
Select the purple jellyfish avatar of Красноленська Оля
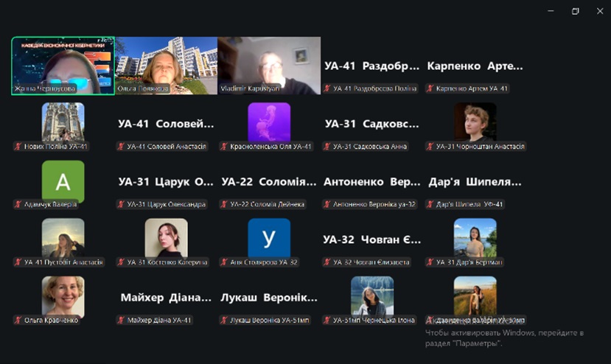pos(269,122)
